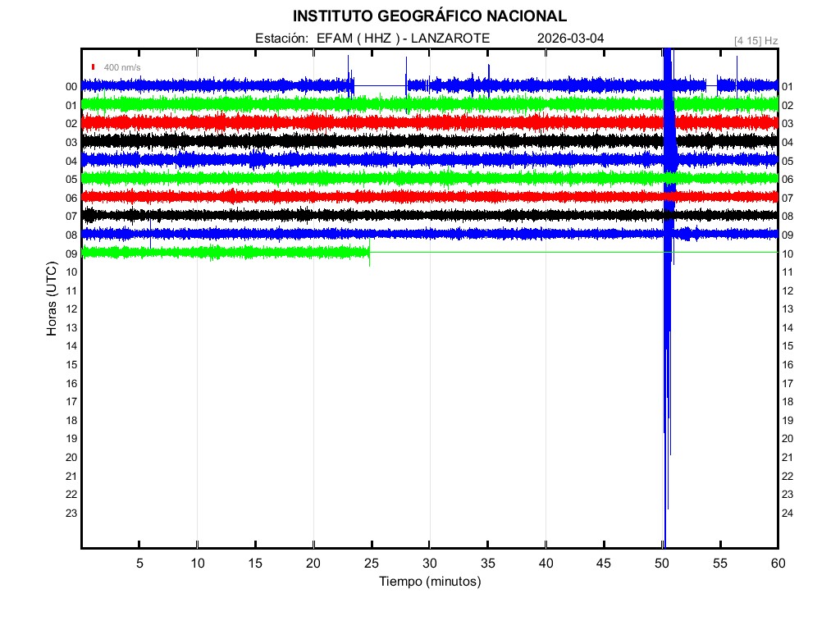Click the EFAM ( HHZ ) - LANZAROTE station label
This screenshot has height=630, width=840.
[x=403, y=39]
